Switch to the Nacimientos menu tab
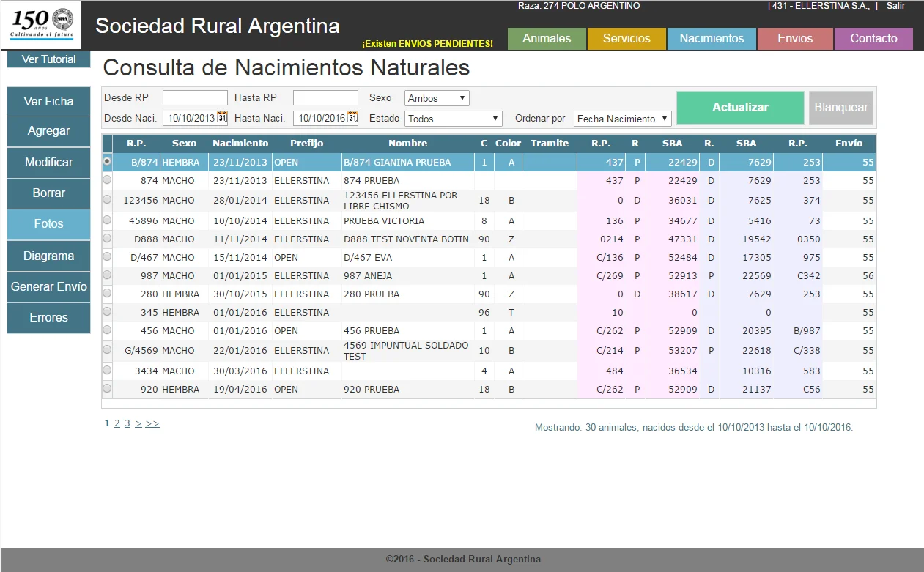The height and width of the screenshot is (572, 924). [712, 39]
